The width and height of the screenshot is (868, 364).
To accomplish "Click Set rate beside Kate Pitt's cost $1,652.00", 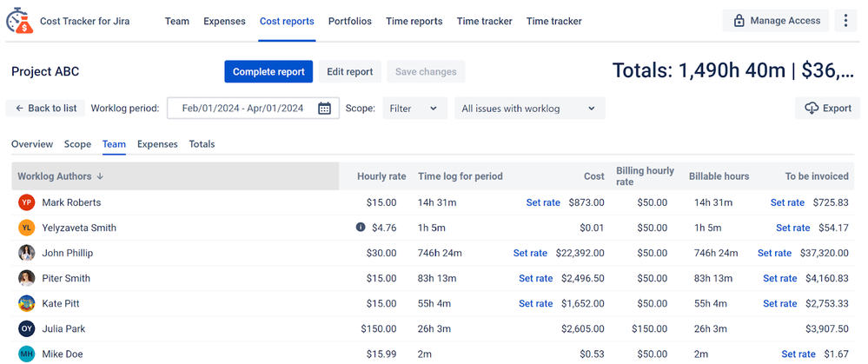I will click(x=536, y=304).
